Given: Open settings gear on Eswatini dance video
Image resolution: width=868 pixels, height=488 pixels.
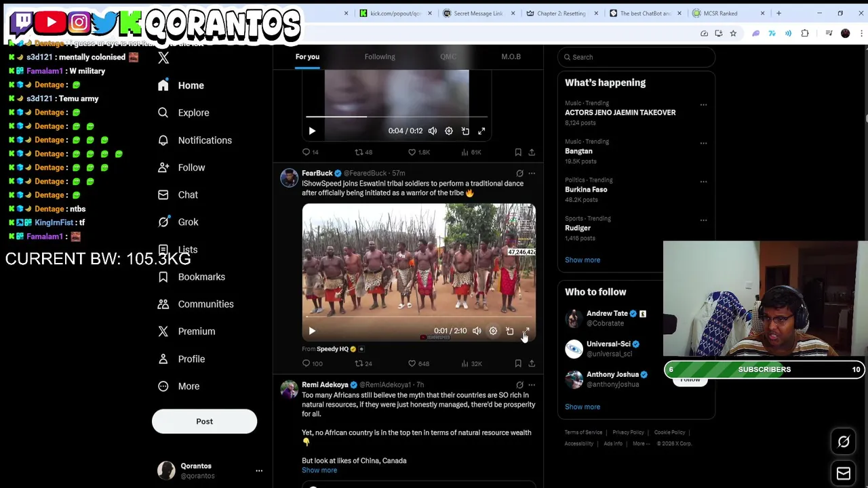Looking at the screenshot, I should tap(493, 331).
